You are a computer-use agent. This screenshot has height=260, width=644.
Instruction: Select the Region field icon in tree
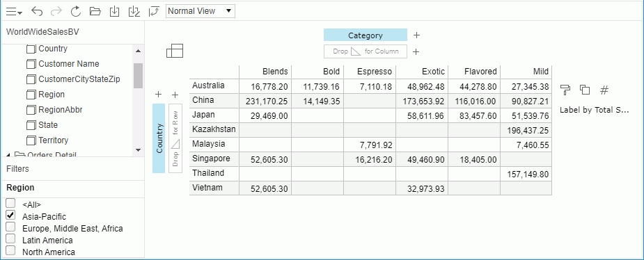(x=31, y=95)
